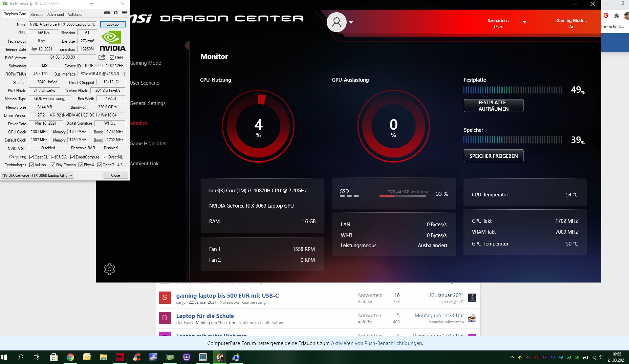Click 'Aktivieren von Push-Benachrichtigungen' link

click(x=376, y=343)
